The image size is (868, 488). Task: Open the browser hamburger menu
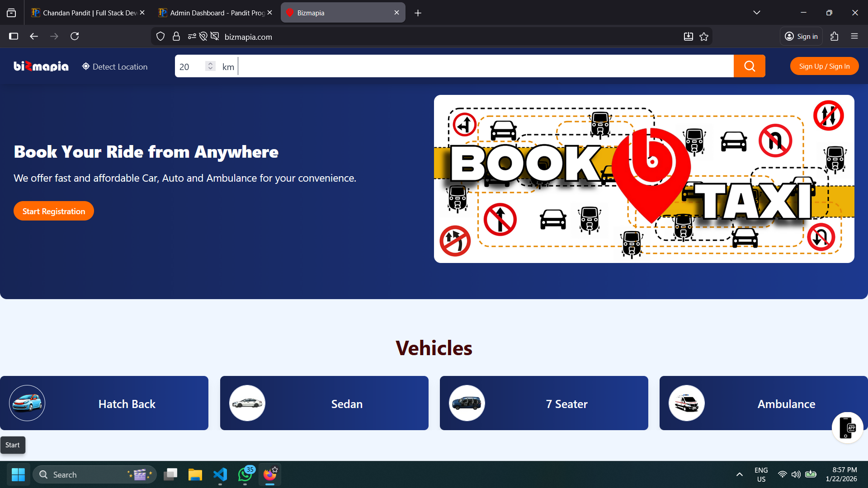point(855,36)
